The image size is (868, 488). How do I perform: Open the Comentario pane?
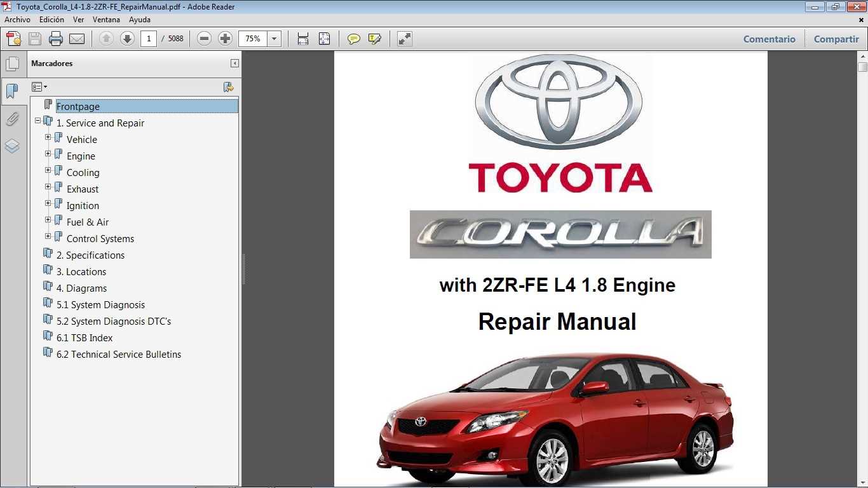coord(769,39)
